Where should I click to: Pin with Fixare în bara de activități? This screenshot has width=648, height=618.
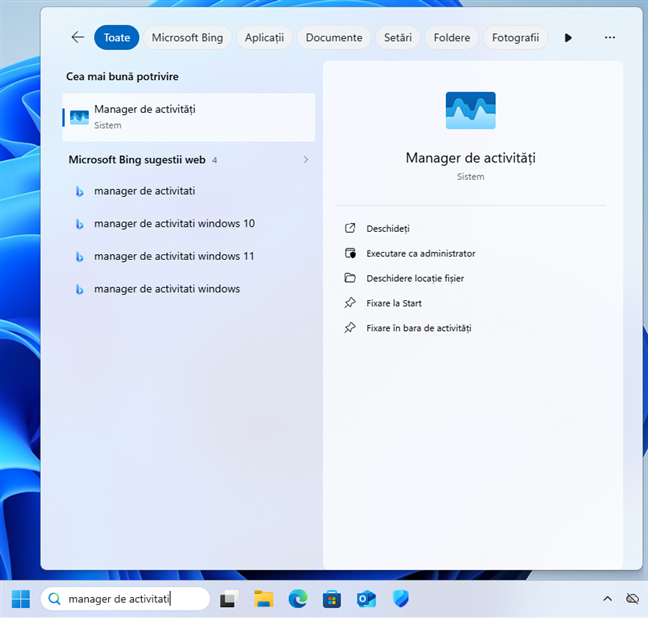(419, 328)
